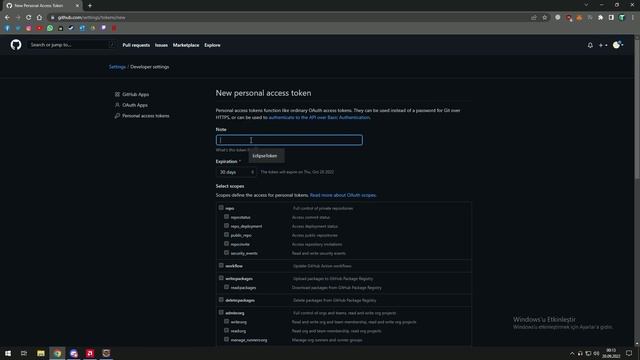640x360 pixels.
Task: Open the Twitter bookmark
Action: (x=18, y=28)
